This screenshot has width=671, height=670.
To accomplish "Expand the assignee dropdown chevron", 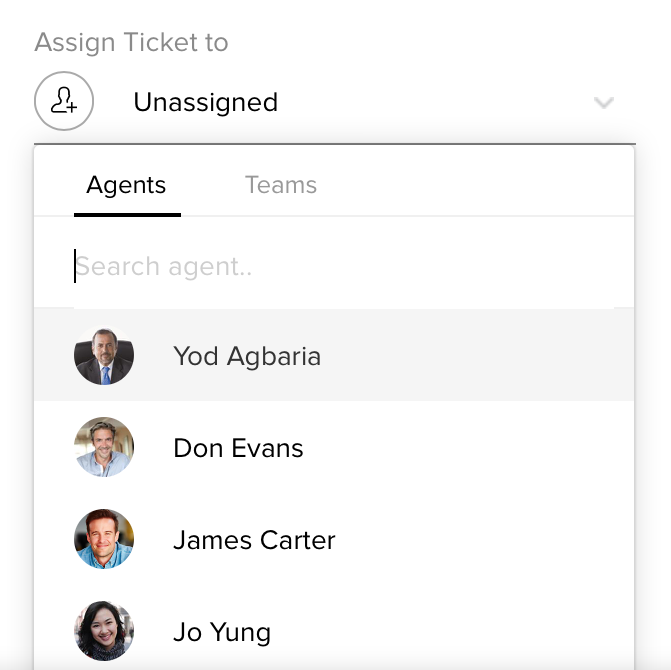I will 603,102.
